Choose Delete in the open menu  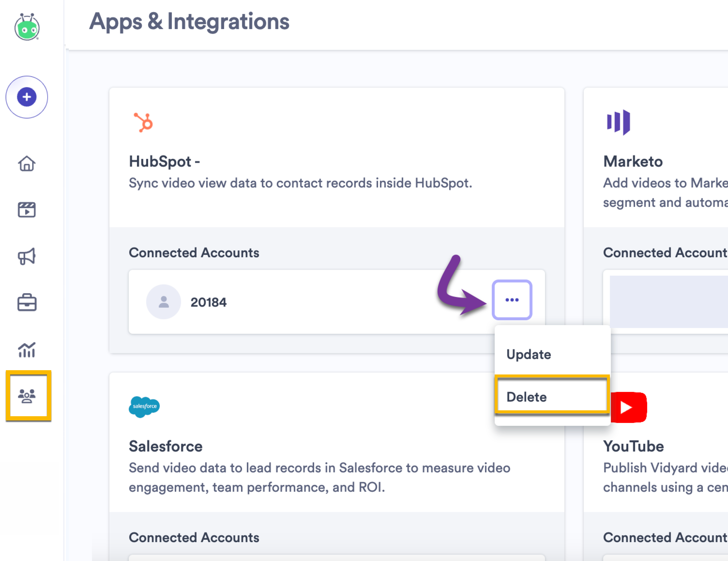click(x=527, y=397)
